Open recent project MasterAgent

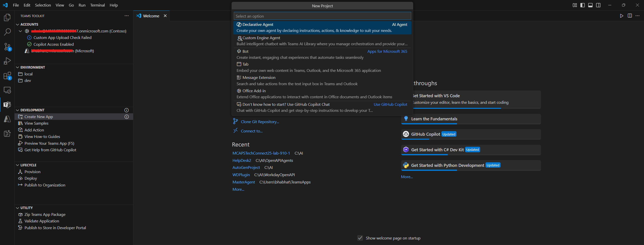point(243,182)
